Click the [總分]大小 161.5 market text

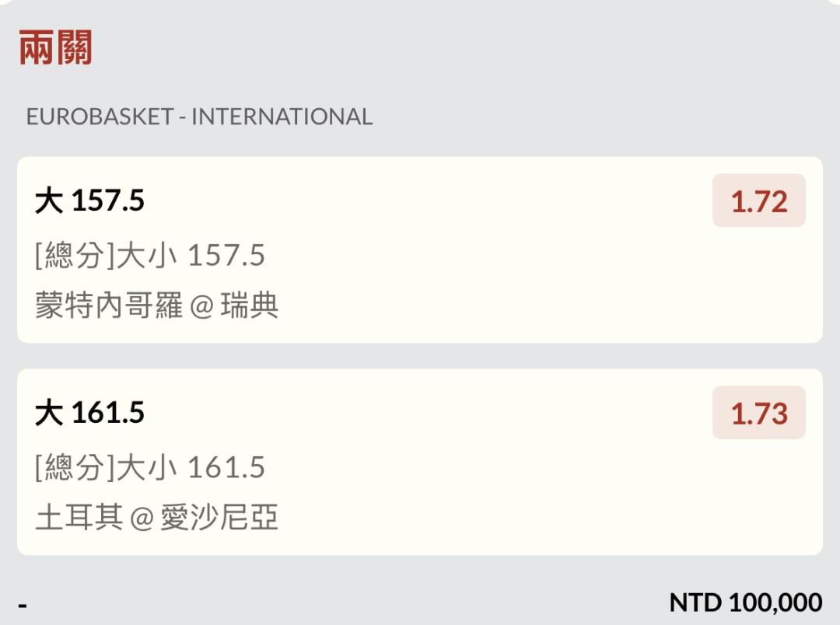tap(150, 467)
